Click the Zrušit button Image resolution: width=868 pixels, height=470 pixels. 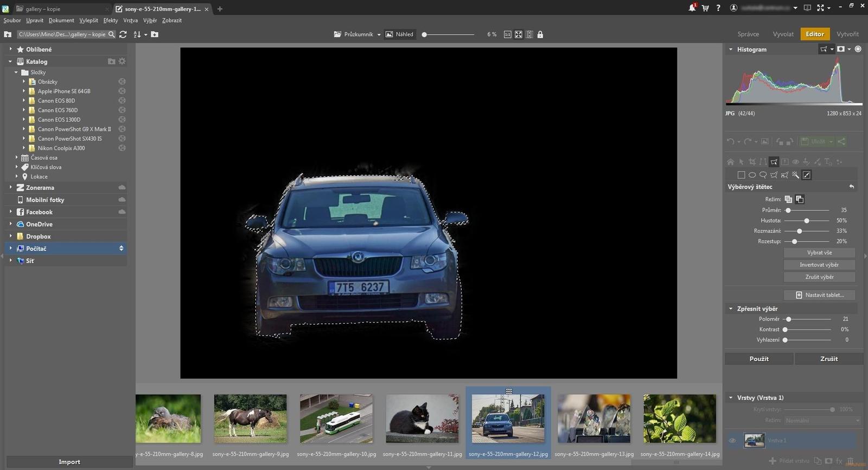[x=829, y=359]
